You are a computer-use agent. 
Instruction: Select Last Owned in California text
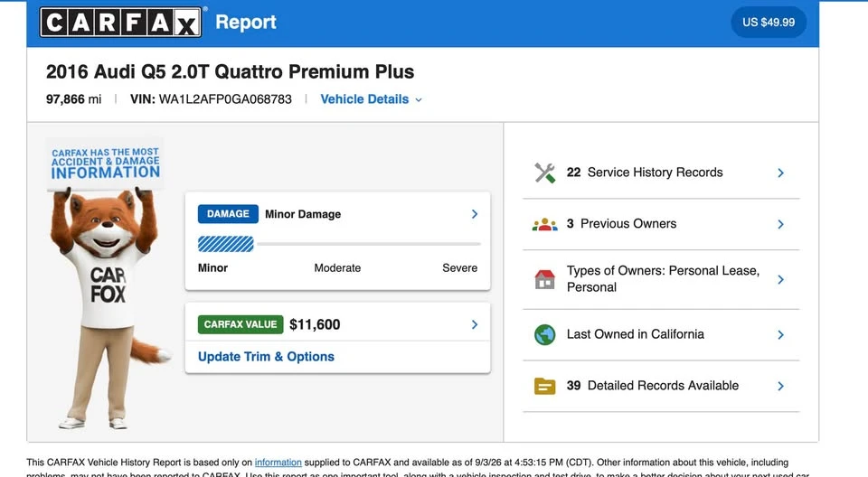635,334
